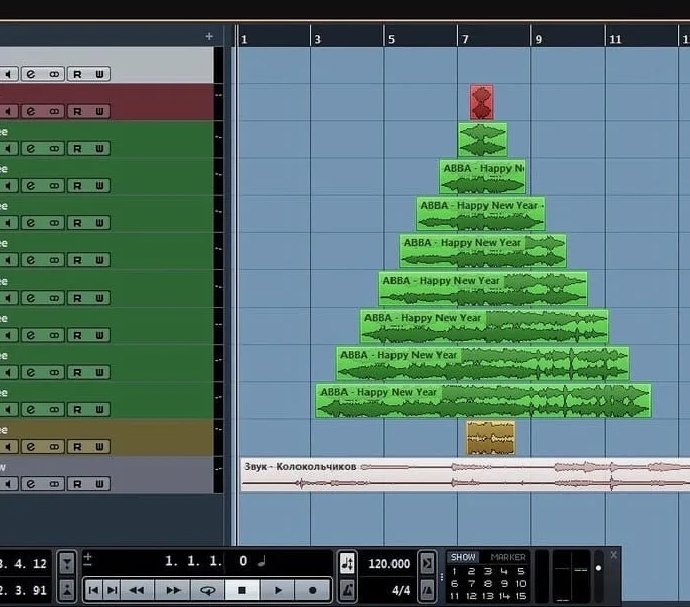Click the link icon on the red track
Screen dimensions: 690x607
click(54, 111)
